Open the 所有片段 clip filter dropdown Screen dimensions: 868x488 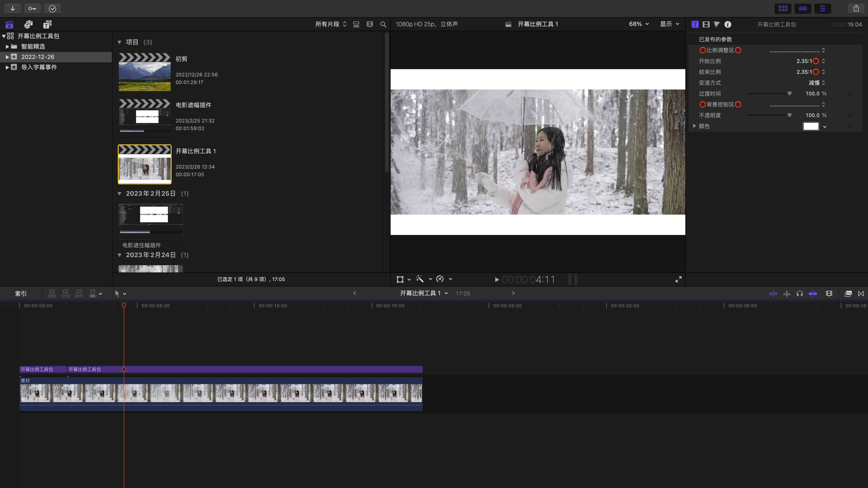coord(330,24)
